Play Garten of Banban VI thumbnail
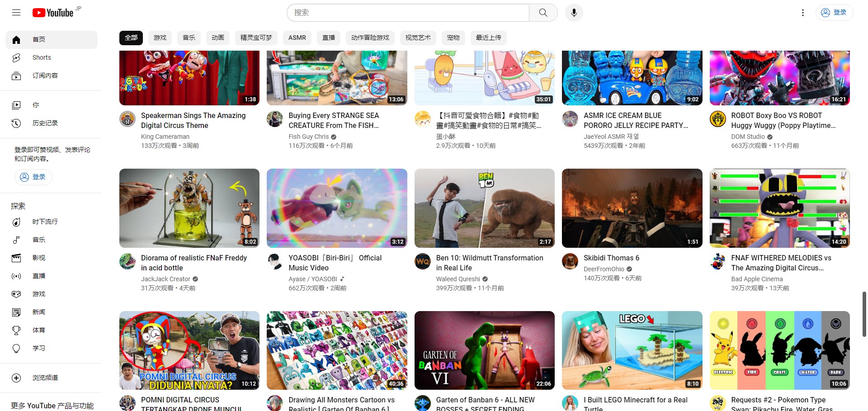This screenshot has height=411, width=868. (x=485, y=350)
